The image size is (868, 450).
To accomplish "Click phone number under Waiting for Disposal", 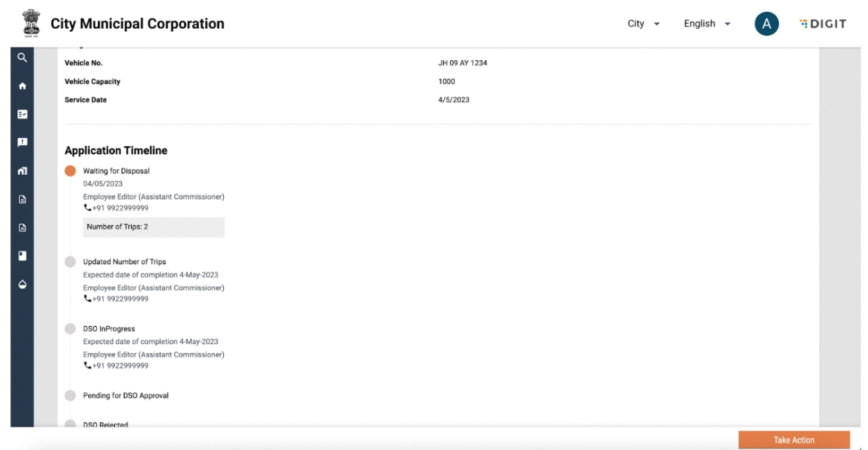I will 116,208.
